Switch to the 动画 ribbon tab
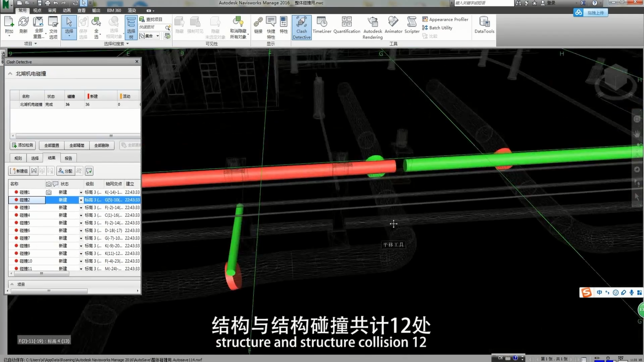Image resolution: width=644 pixels, height=362 pixels. coord(66,10)
